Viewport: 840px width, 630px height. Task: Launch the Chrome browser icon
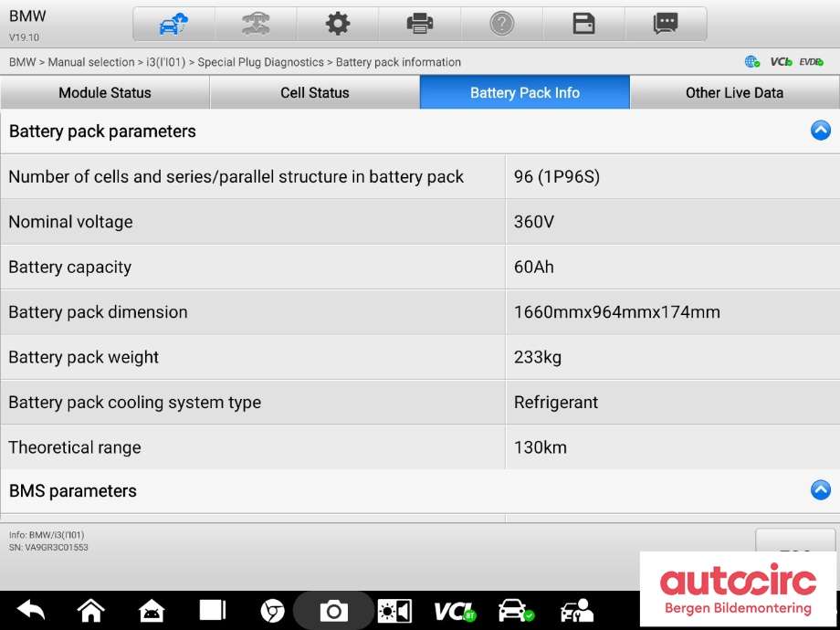(272, 610)
